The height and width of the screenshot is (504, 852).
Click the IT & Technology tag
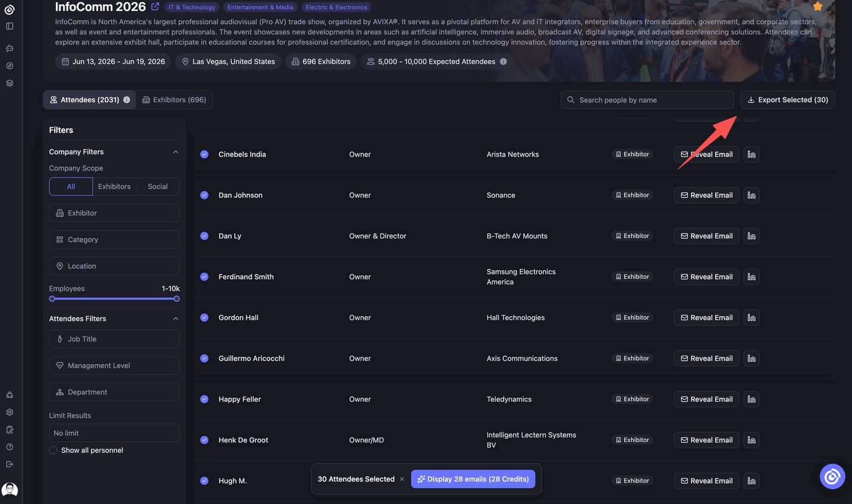click(x=192, y=7)
